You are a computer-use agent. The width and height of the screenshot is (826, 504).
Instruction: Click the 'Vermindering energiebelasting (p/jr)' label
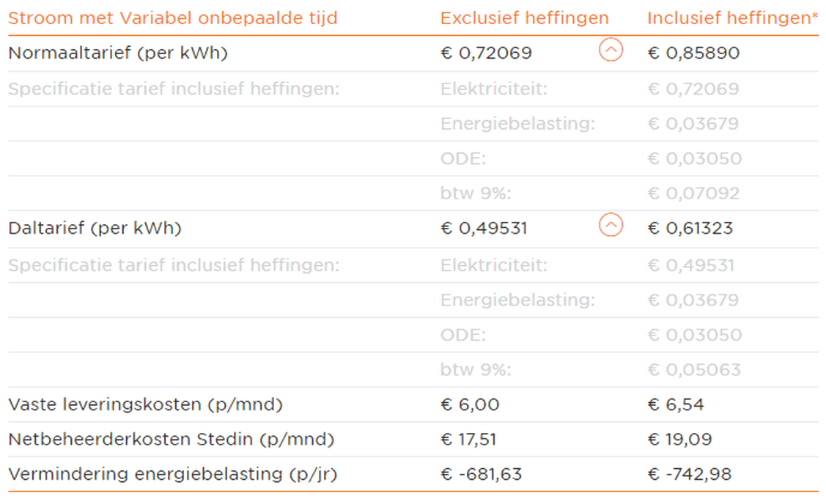pyautogui.click(x=172, y=474)
